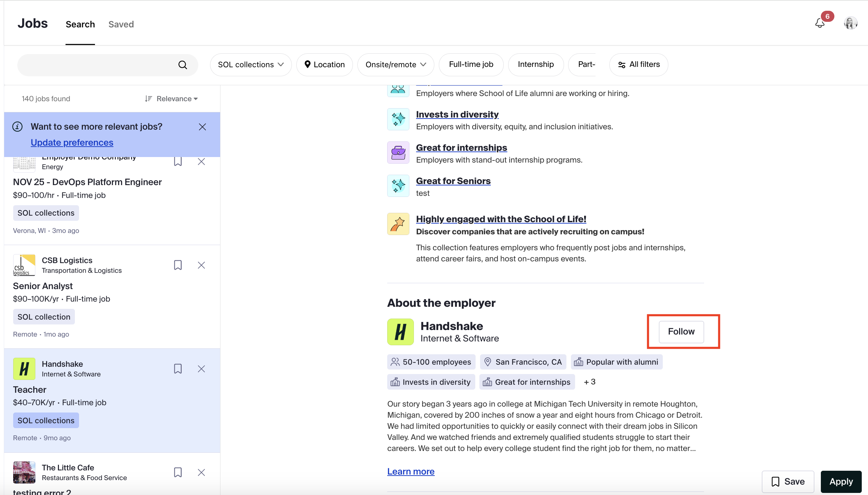This screenshot has width=868, height=495.
Task: Hide the DevOps Platform Engineer job
Action: point(201,162)
